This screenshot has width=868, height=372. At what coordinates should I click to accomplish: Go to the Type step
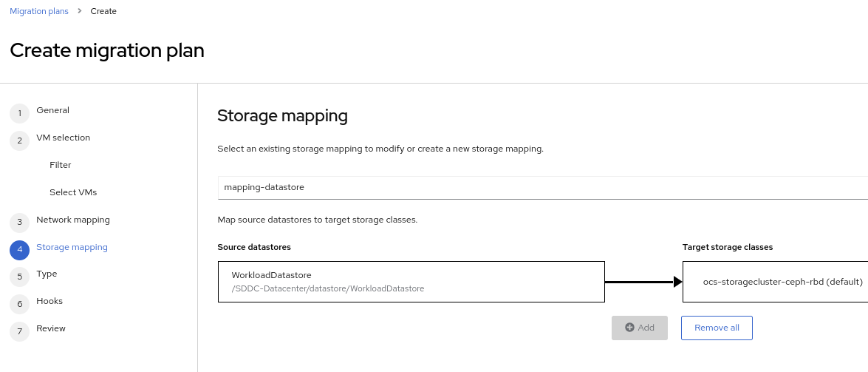(47, 274)
